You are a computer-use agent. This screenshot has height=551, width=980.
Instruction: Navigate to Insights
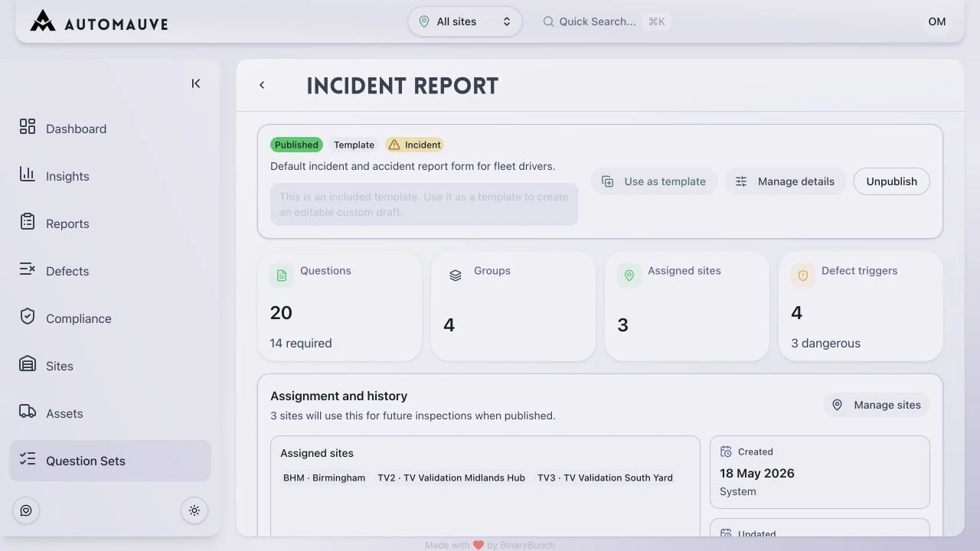click(110, 176)
